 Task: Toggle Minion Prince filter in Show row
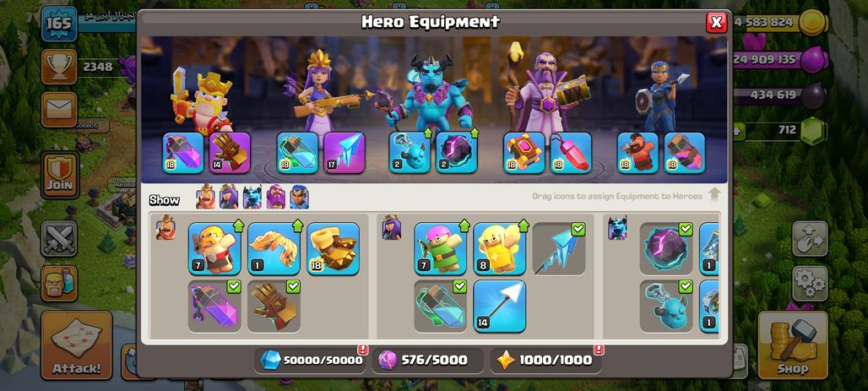(252, 197)
